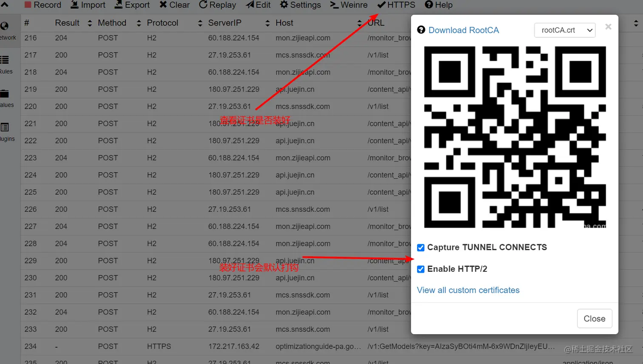
Task: Open the Rules list icon in sidebar
Action: [x=5, y=60]
